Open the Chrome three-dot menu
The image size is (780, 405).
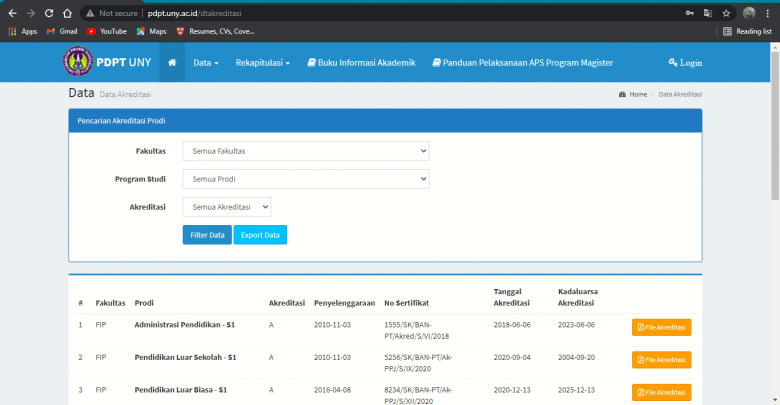[x=768, y=14]
